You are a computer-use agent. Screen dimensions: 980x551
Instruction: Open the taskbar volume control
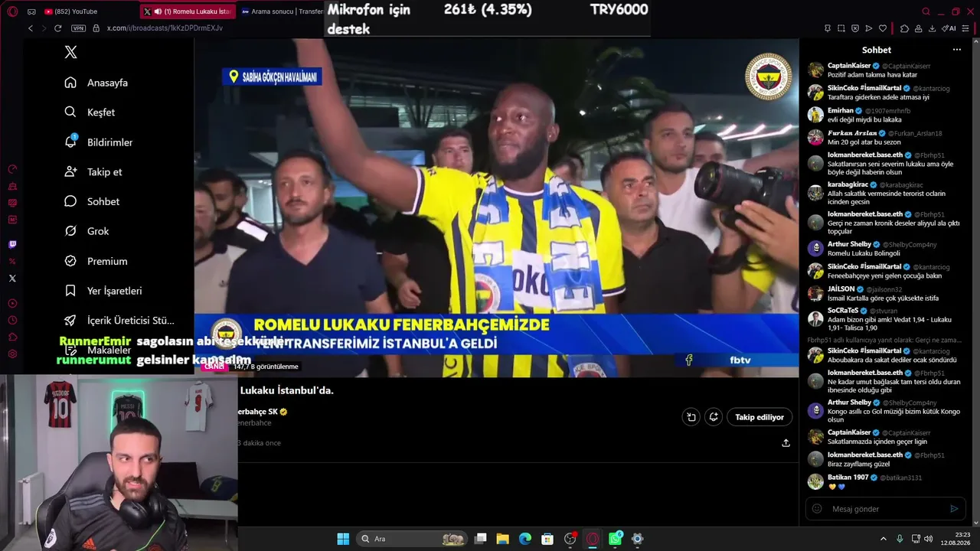928,539
